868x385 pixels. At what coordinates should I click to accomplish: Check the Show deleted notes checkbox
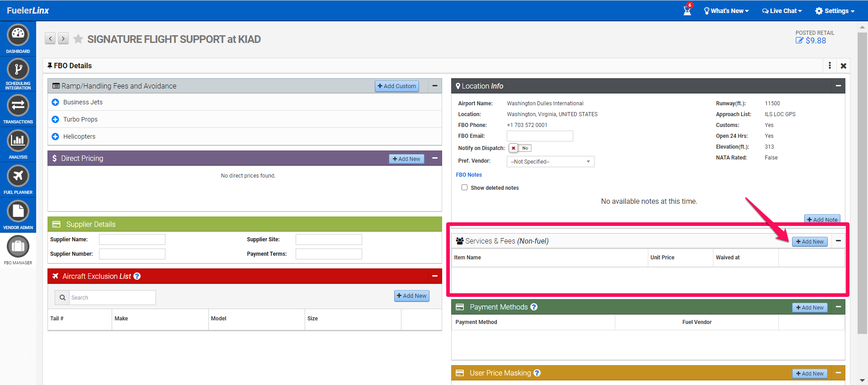coord(464,188)
